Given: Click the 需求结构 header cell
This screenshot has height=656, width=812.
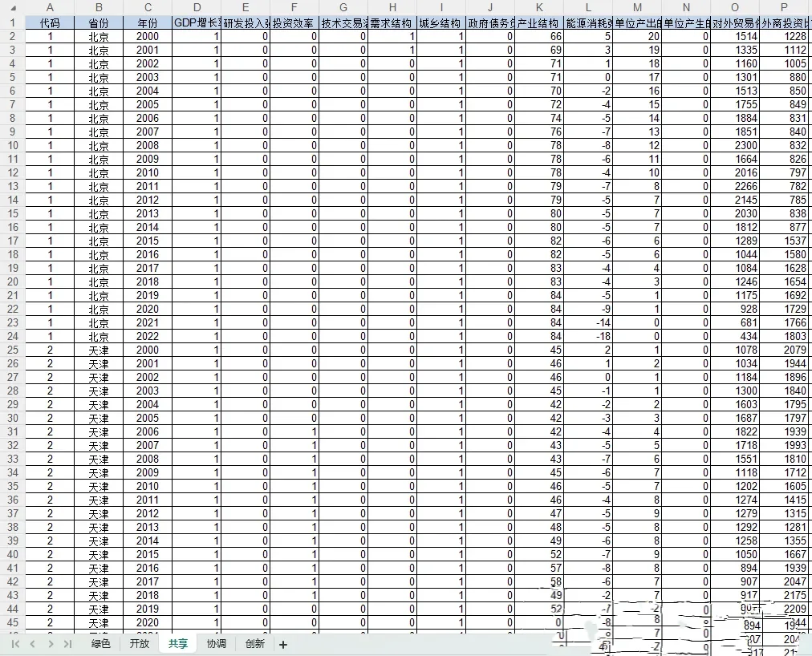Looking at the screenshot, I should (392, 22).
